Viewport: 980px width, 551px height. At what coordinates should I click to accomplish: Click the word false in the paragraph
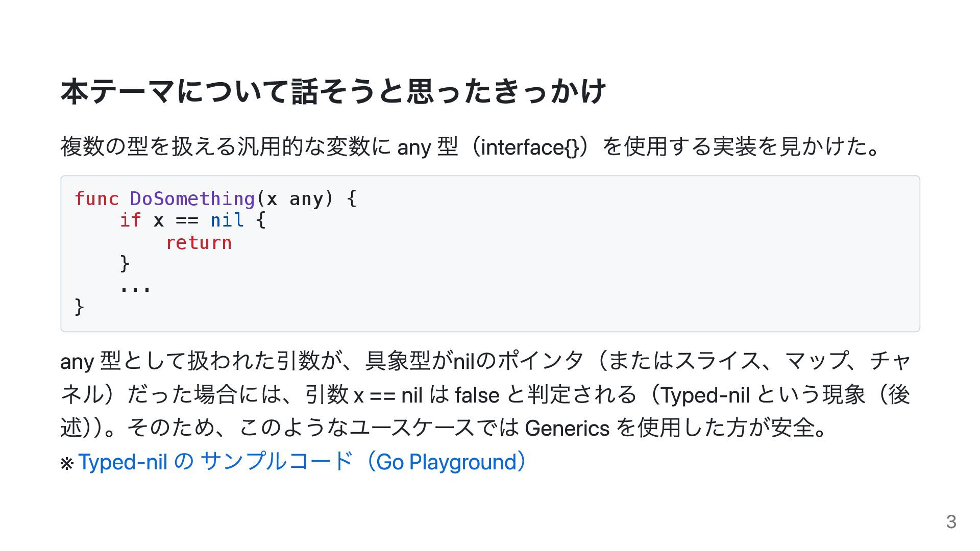coord(477,395)
